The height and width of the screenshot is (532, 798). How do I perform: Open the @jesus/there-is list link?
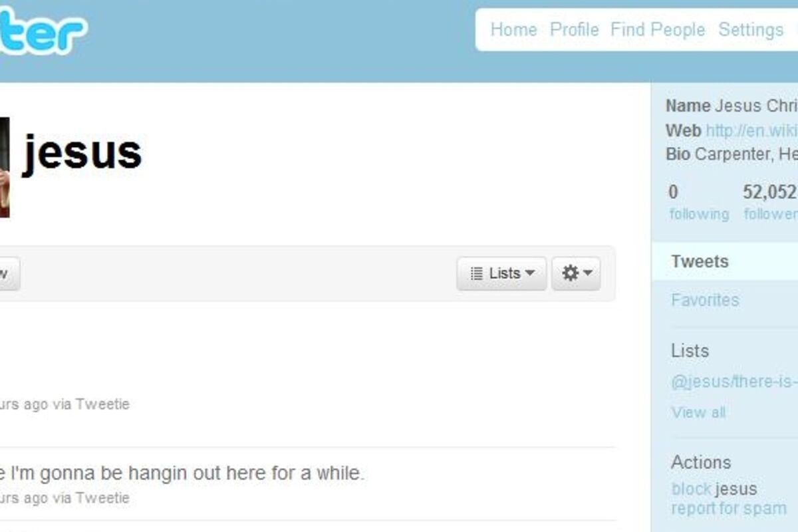[734, 382]
